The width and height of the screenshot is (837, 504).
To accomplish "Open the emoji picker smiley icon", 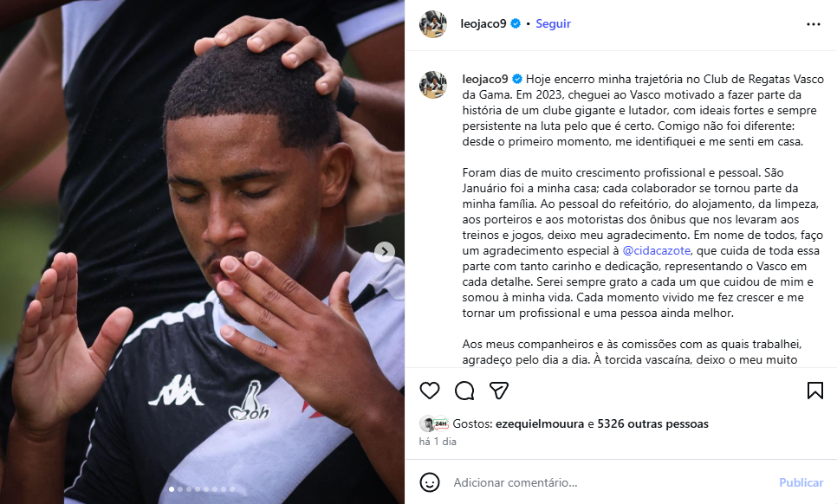I will click(x=429, y=482).
